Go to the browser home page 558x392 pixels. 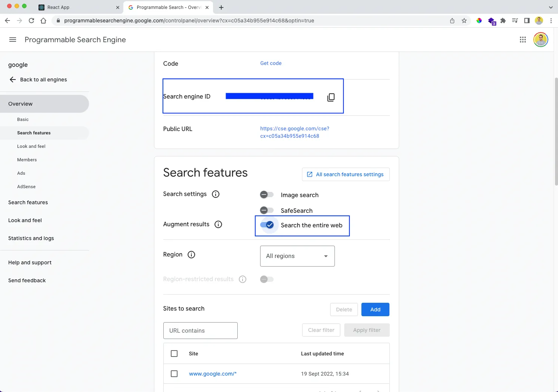coord(43,21)
